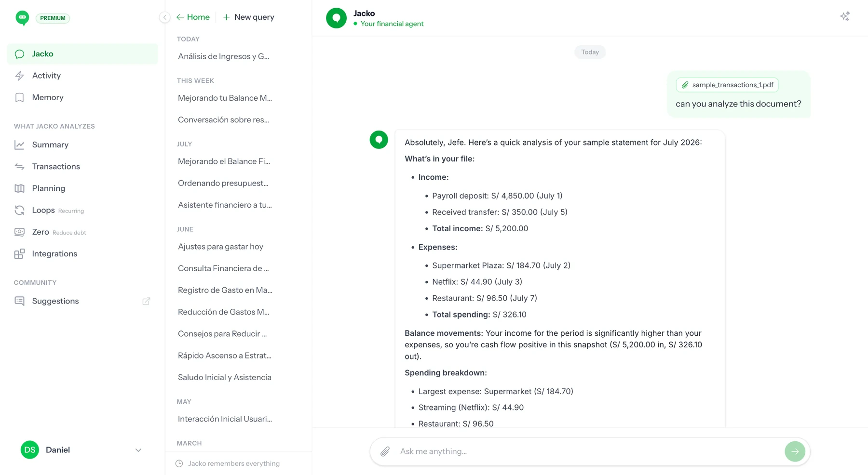868x475 pixels.
Task: Expand the Daniel account dropdown chevron
Action: point(138,450)
